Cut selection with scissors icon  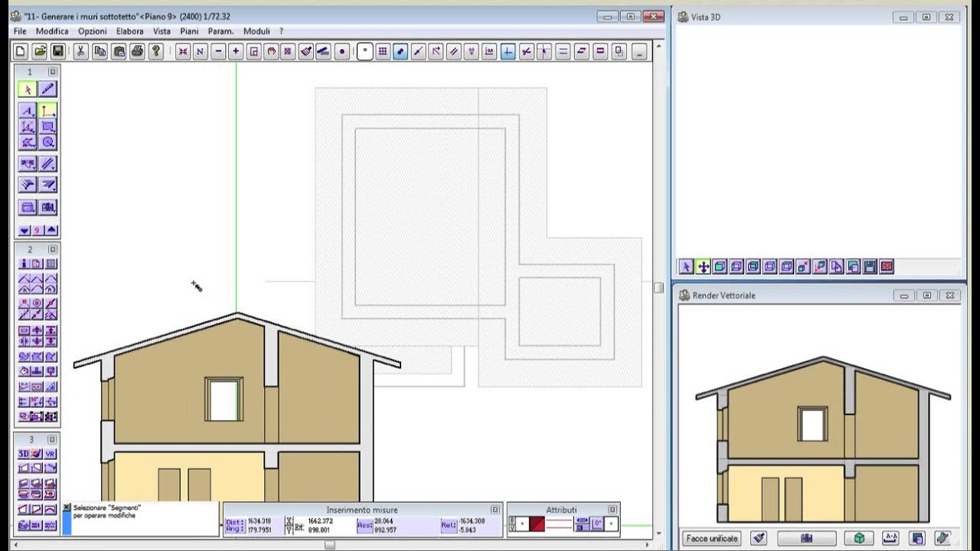point(80,51)
